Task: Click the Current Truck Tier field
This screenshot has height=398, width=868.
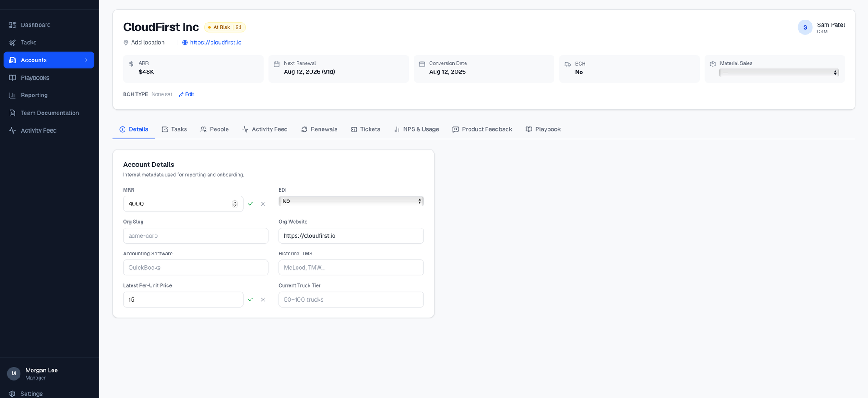Action: [351, 299]
